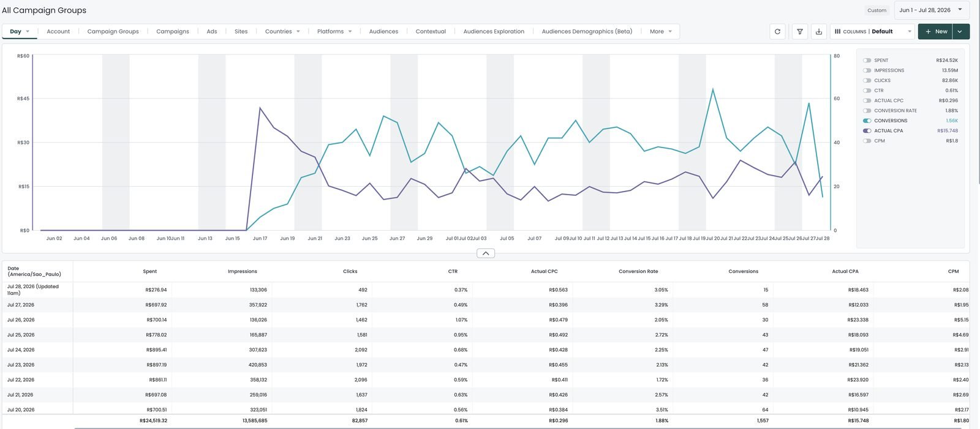
Task: Switch to the Audiences tab
Action: click(383, 31)
